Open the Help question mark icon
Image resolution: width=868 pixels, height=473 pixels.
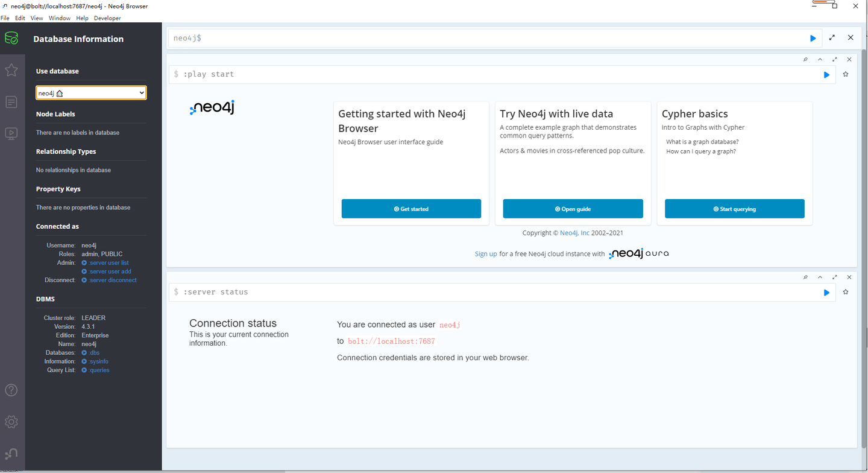[x=11, y=390]
